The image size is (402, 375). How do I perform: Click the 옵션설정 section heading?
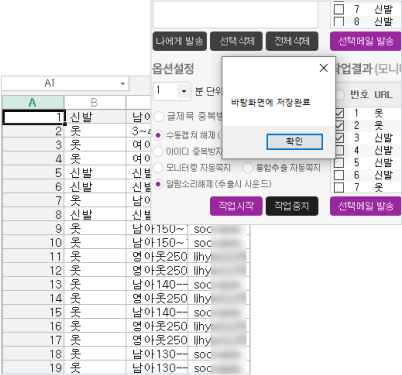click(x=173, y=69)
